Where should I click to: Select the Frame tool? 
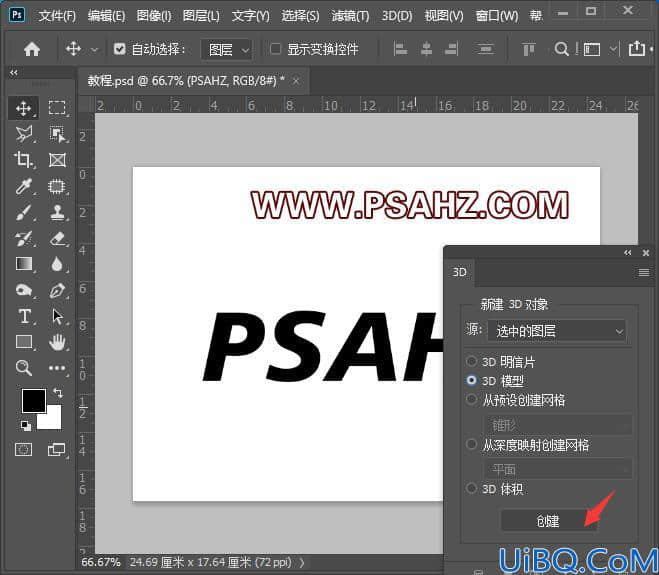pos(57,160)
